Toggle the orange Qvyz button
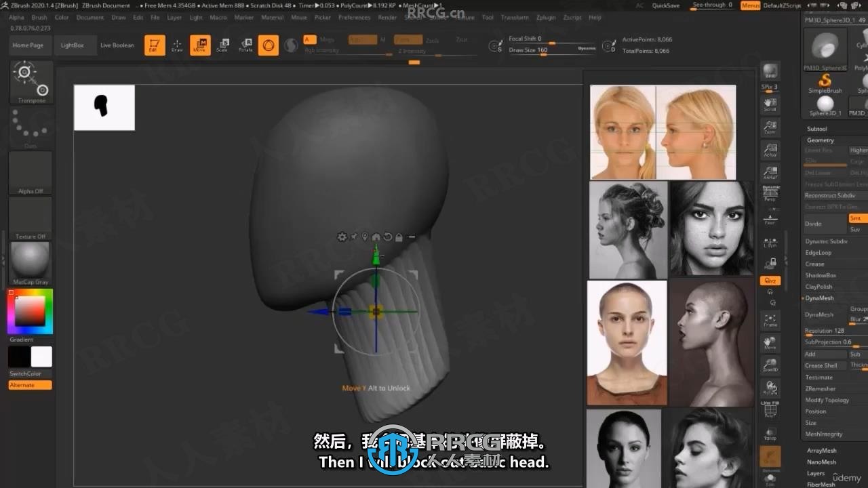Image resolution: width=868 pixels, height=488 pixels. click(770, 281)
